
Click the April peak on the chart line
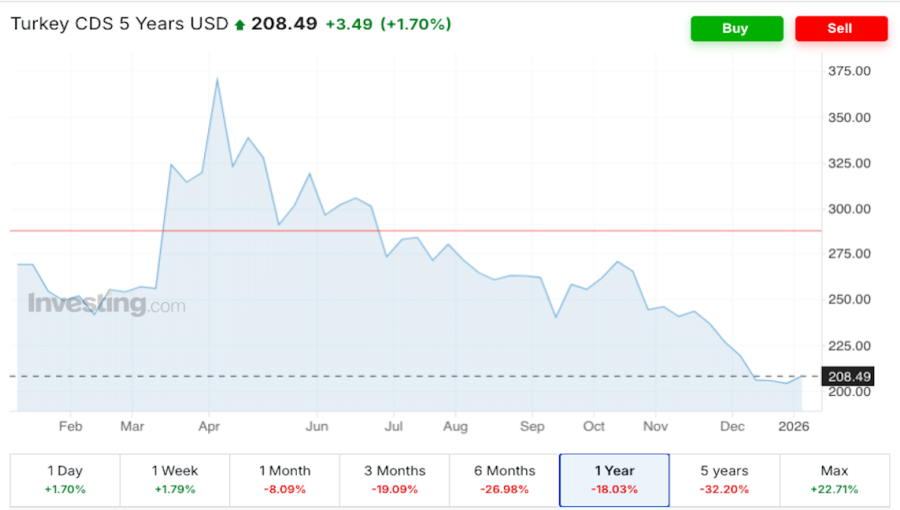(217, 80)
